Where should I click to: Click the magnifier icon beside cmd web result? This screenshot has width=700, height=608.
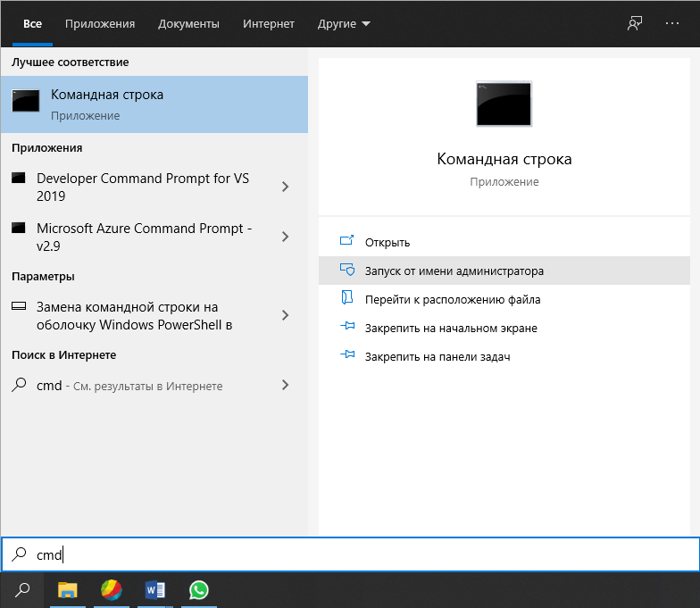[19, 385]
